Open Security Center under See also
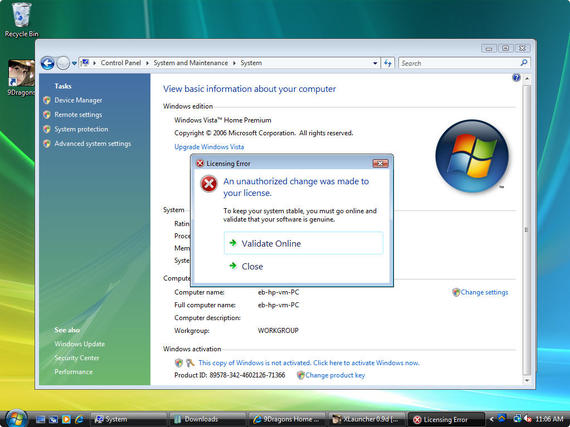The height and width of the screenshot is (427, 570). [x=77, y=358]
